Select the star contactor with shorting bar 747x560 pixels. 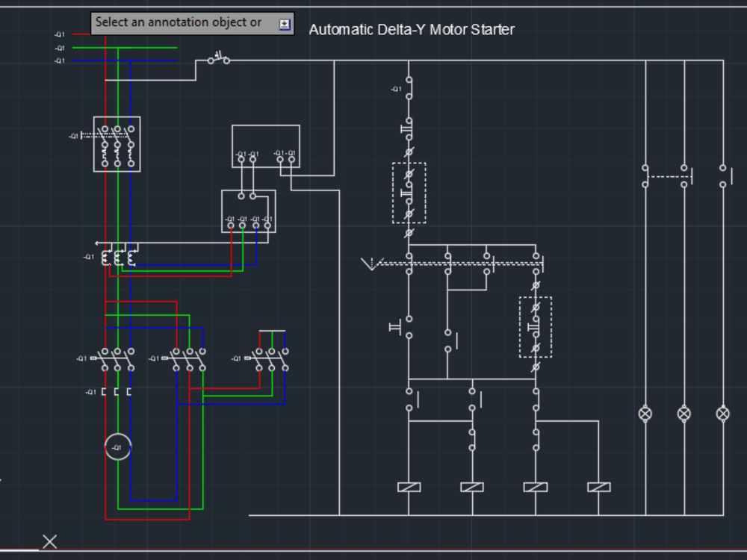point(267,352)
